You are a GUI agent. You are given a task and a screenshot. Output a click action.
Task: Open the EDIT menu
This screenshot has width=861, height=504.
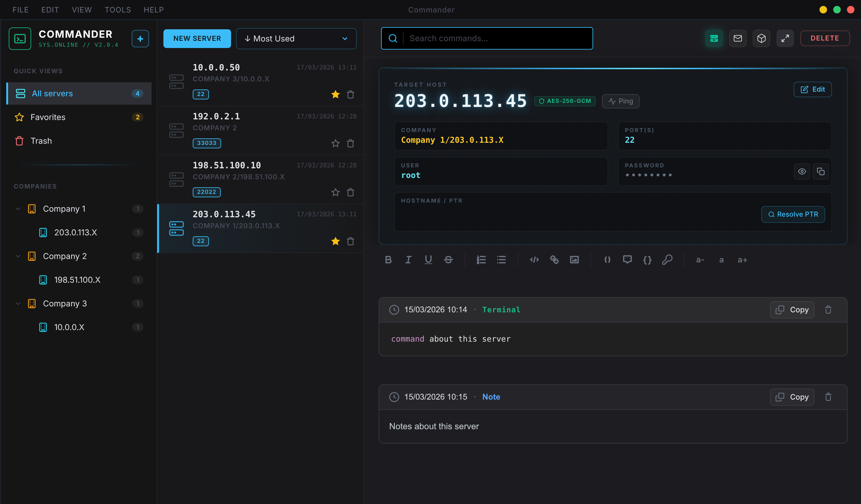point(50,10)
